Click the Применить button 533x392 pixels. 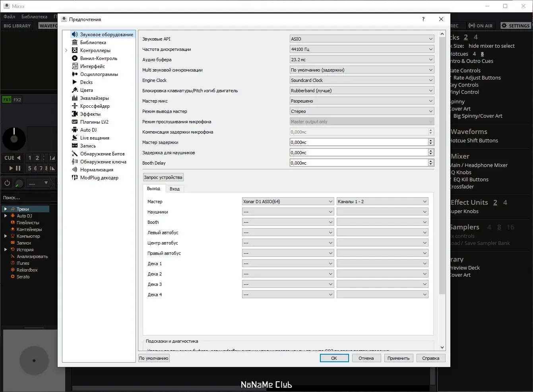coord(398,358)
